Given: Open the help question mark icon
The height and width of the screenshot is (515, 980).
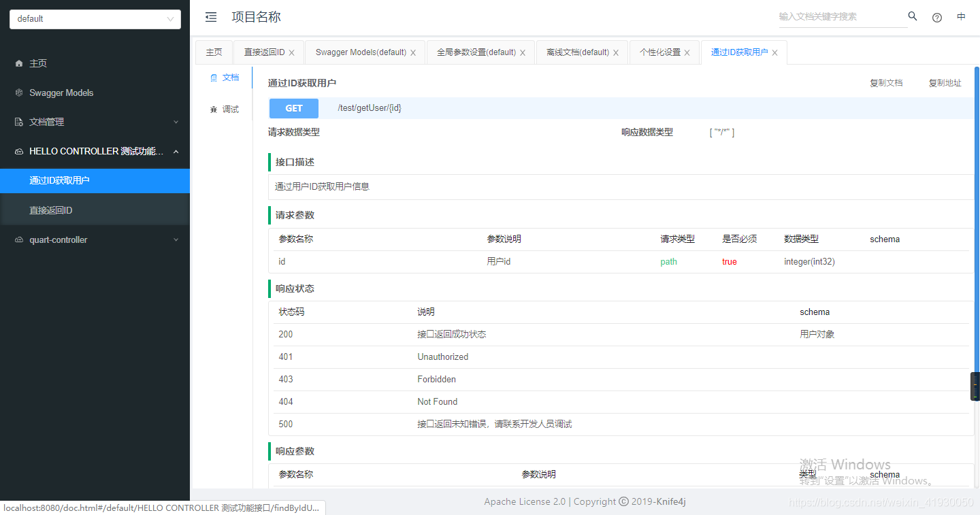Looking at the screenshot, I should tap(937, 17).
